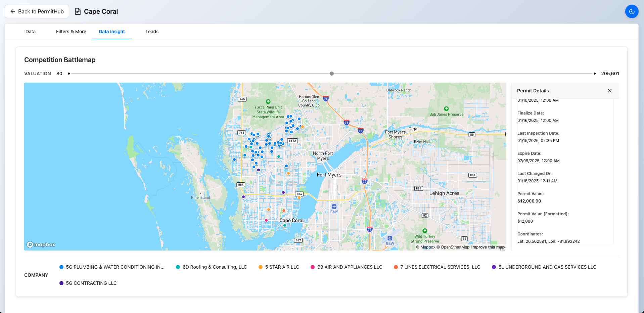644x313 pixels.
Task: Toggle the 5G CONTRACTING LLC legend entry
Action: click(x=88, y=283)
